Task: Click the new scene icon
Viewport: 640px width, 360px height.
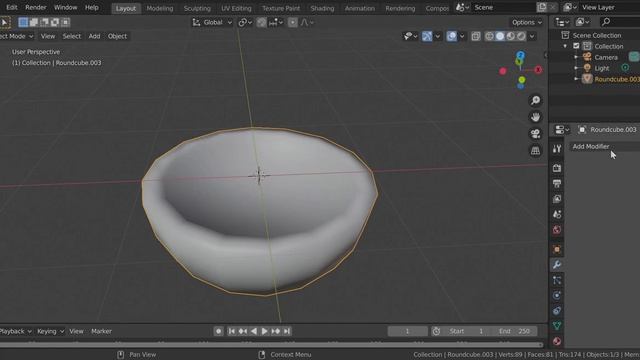Action: (542, 7)
